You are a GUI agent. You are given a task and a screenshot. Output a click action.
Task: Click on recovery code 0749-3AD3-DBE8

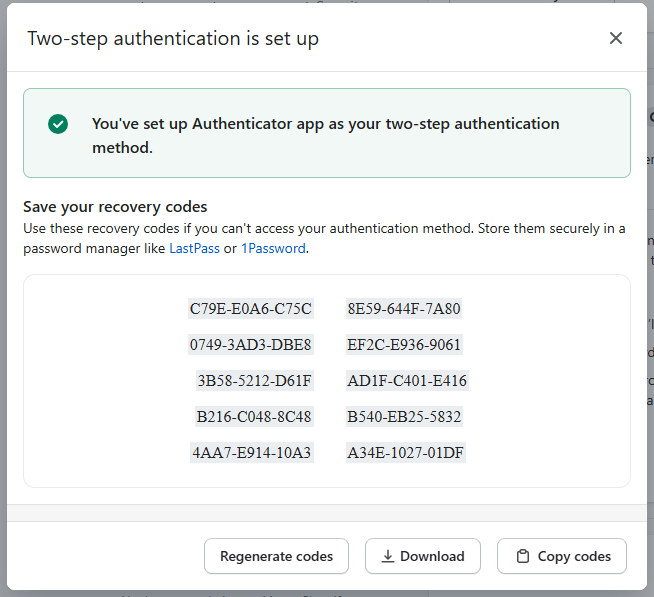tap(251, 345)
